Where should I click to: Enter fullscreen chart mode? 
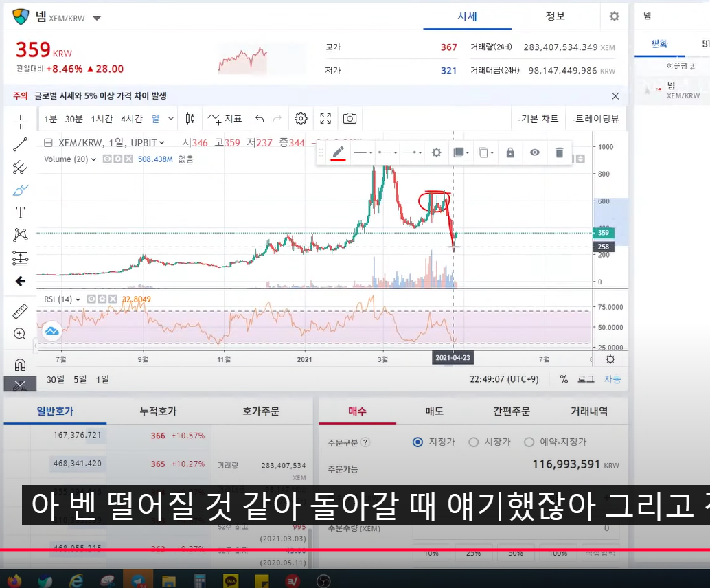click(325, 119)
